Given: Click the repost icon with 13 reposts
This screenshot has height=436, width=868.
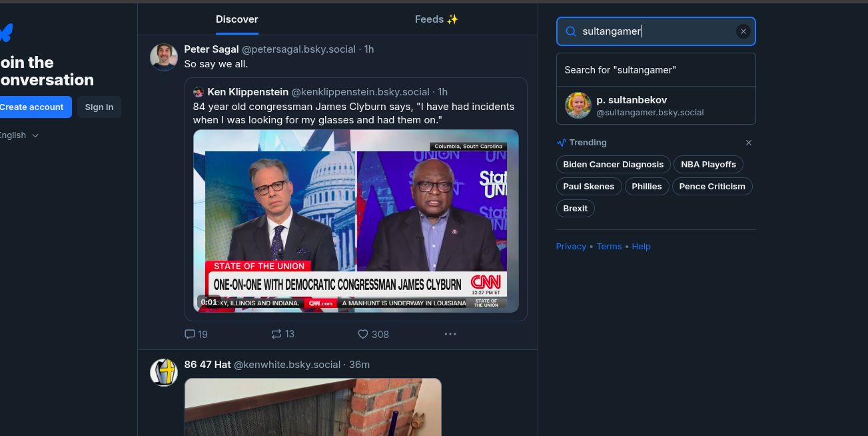Looking at the screenshot, I should [x=276, y=334].
